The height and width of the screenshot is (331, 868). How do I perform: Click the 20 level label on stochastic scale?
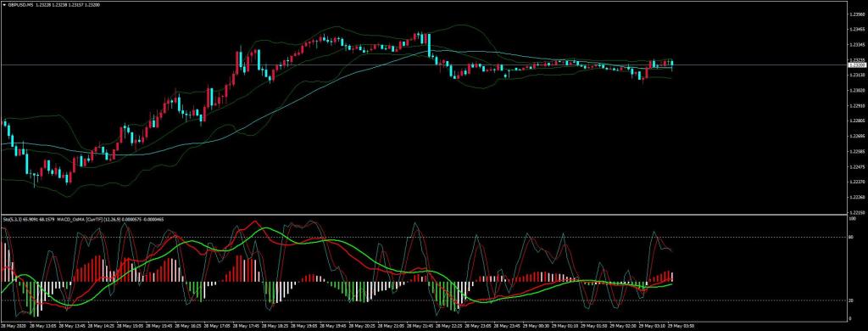(851, 300)
